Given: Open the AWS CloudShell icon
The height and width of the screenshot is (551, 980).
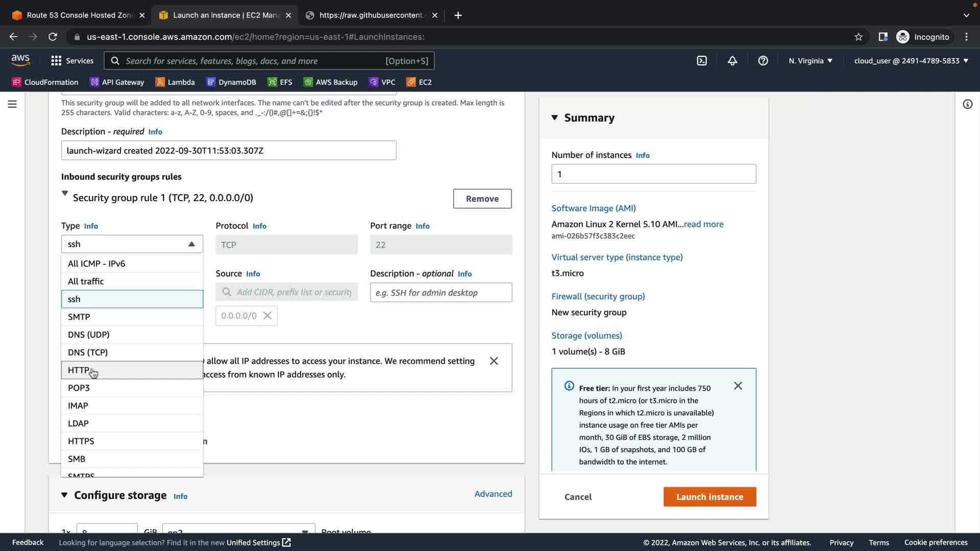Looking at the screenshot, I should 702,61.
